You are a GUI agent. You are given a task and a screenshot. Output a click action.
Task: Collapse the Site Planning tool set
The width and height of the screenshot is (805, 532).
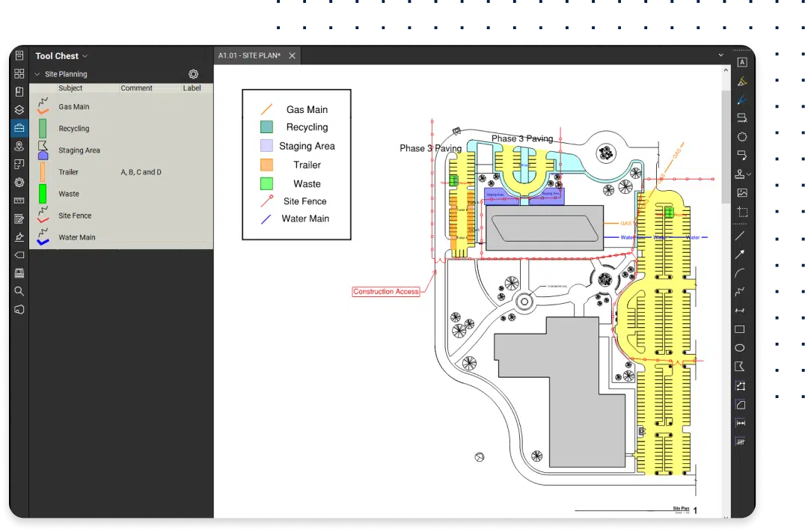click(37, 74)
